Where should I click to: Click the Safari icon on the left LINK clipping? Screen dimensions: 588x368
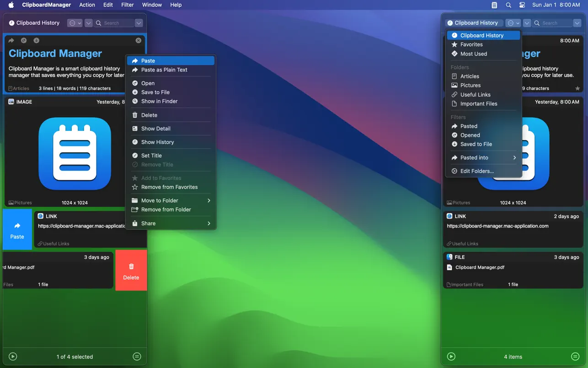click(41, 216)
